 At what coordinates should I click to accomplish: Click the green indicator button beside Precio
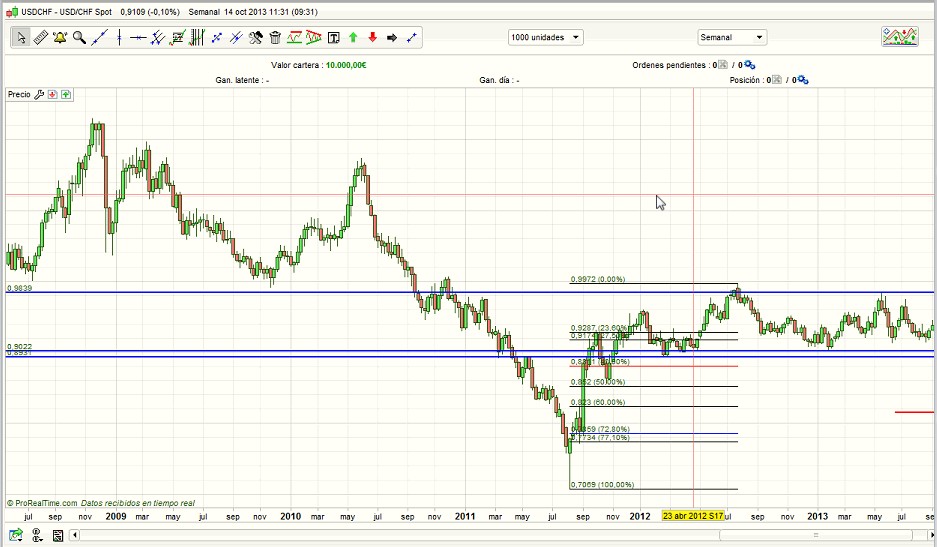66,94
